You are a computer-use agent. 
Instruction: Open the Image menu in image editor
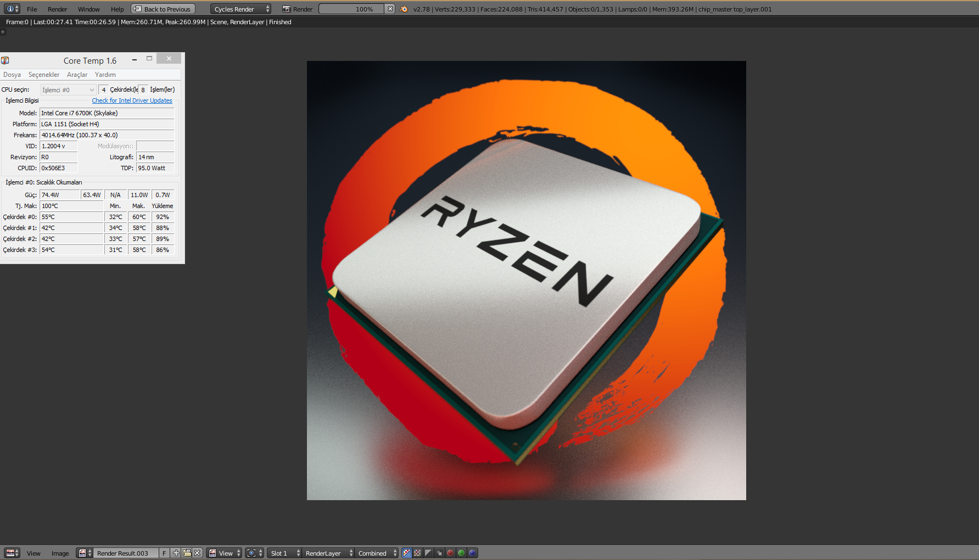click(x=60, y=553)
